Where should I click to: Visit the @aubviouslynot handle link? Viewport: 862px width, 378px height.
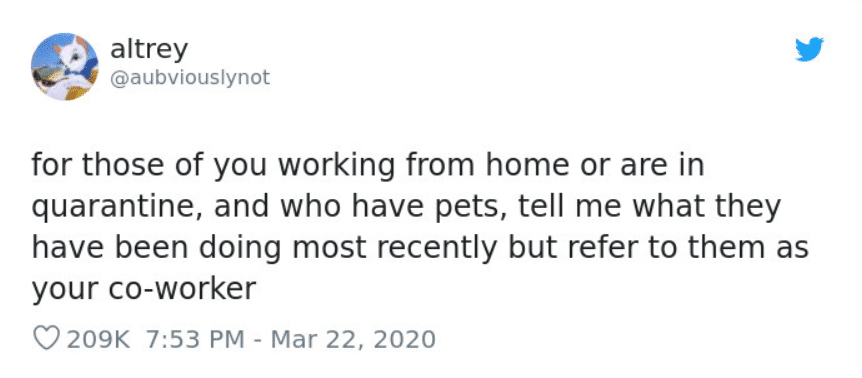[190, 78]
